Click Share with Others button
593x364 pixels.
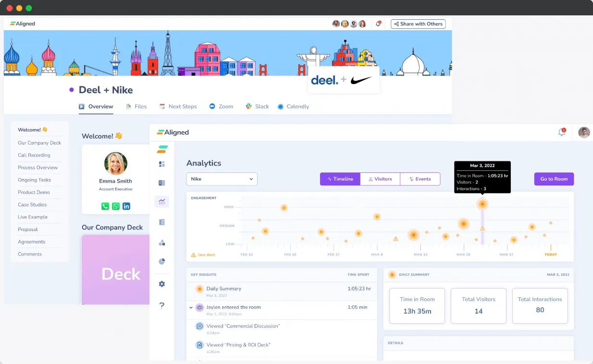418,24
